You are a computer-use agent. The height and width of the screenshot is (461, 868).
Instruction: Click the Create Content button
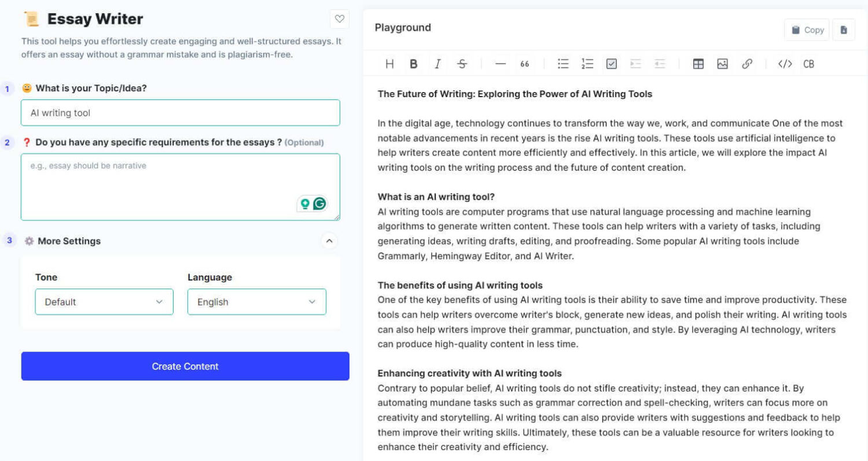(185, 366)
